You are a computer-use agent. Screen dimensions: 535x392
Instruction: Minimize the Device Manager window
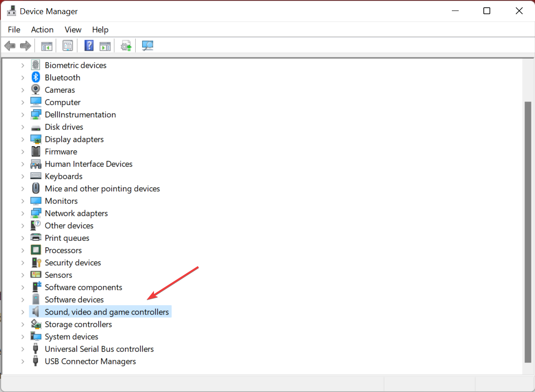[x=455, y=11]
